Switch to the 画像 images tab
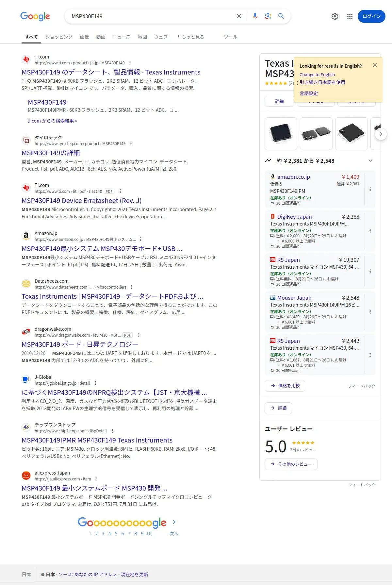392x585 pixels. [85, 37]
